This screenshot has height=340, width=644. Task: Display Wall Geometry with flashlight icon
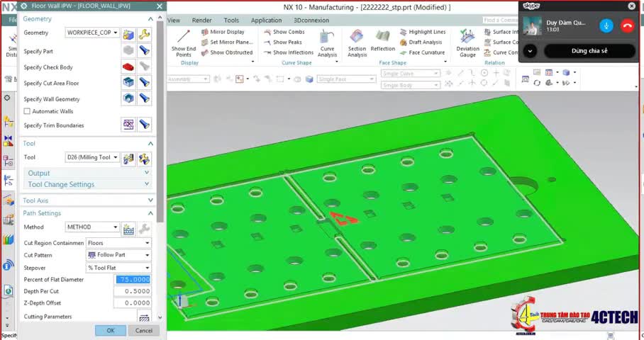pyautogui.click(x=144, y=98)
